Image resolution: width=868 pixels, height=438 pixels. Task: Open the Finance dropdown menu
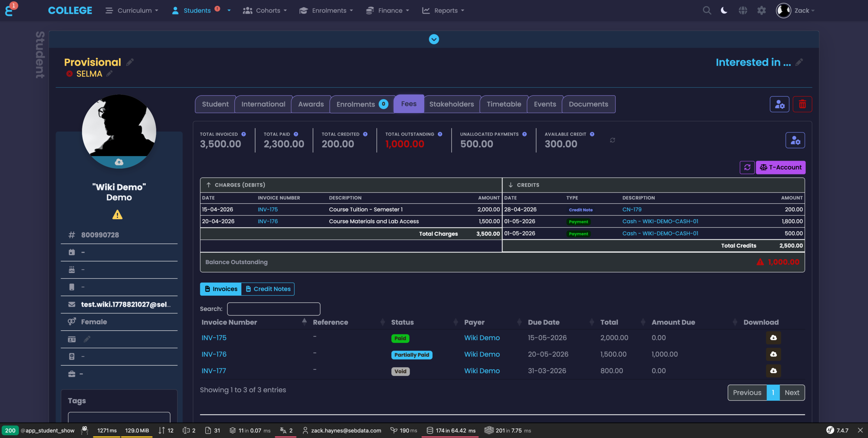pos(387,11)
